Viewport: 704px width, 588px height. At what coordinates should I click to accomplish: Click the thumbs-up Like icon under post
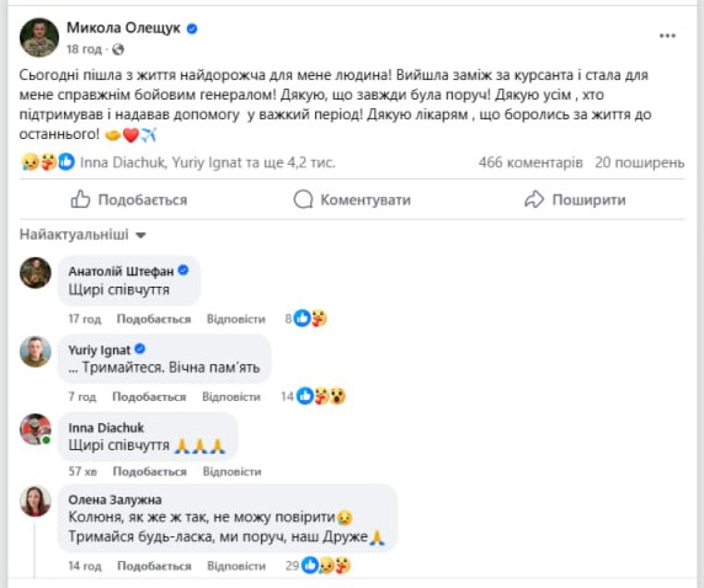click(x=80, y=200)
